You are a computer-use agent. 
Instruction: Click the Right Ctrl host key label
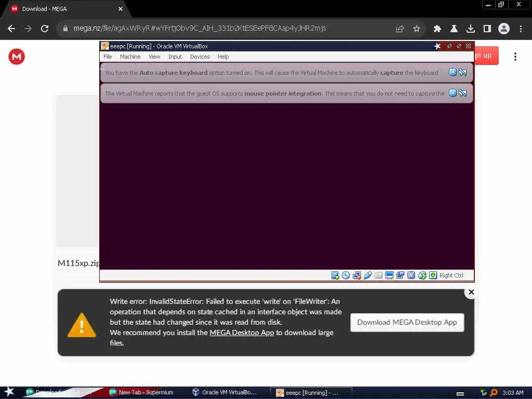451,275
